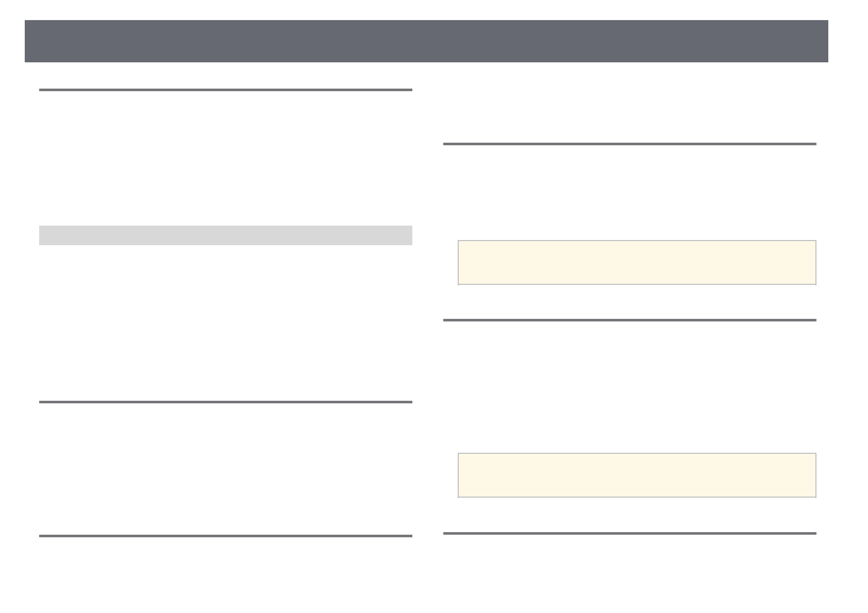Click blank section between left column's lower dividers
868x613 pixels.
(x=225, y=469)
